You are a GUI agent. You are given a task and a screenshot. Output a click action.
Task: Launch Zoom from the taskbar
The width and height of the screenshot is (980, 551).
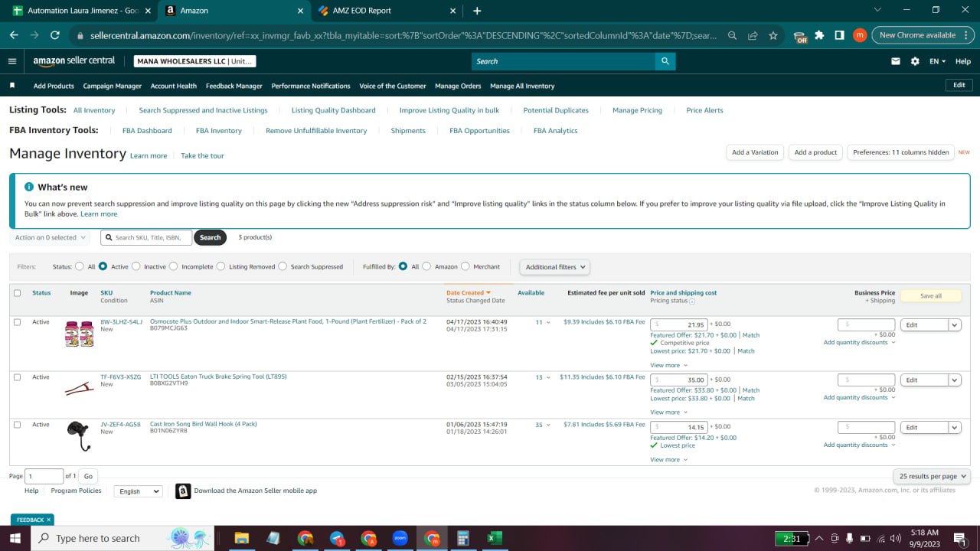point(400,538)
